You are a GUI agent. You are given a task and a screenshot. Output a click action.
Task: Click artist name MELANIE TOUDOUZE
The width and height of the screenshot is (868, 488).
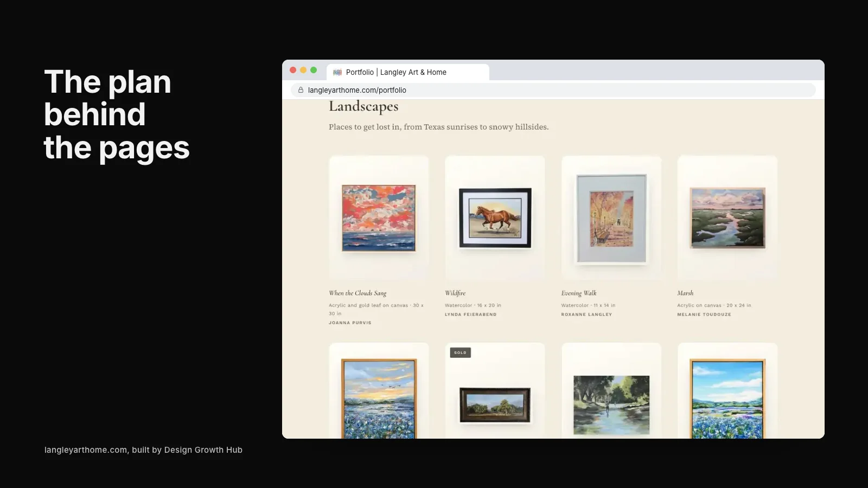click(704, 314)
